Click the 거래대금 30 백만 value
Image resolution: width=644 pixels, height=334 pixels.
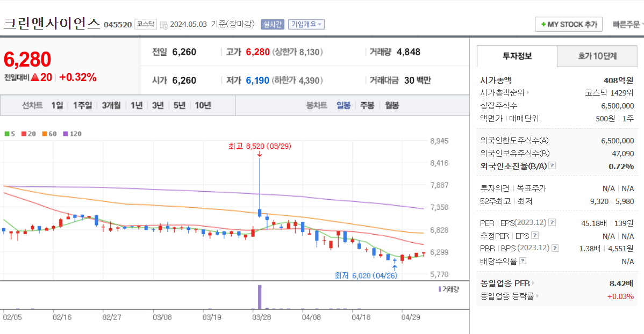pos(417,81)
